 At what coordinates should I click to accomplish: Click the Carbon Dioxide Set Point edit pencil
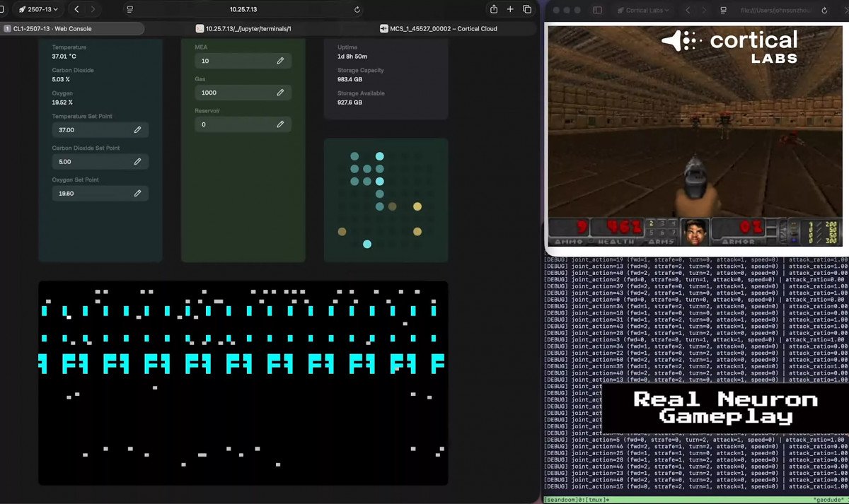tap(137, 162)
